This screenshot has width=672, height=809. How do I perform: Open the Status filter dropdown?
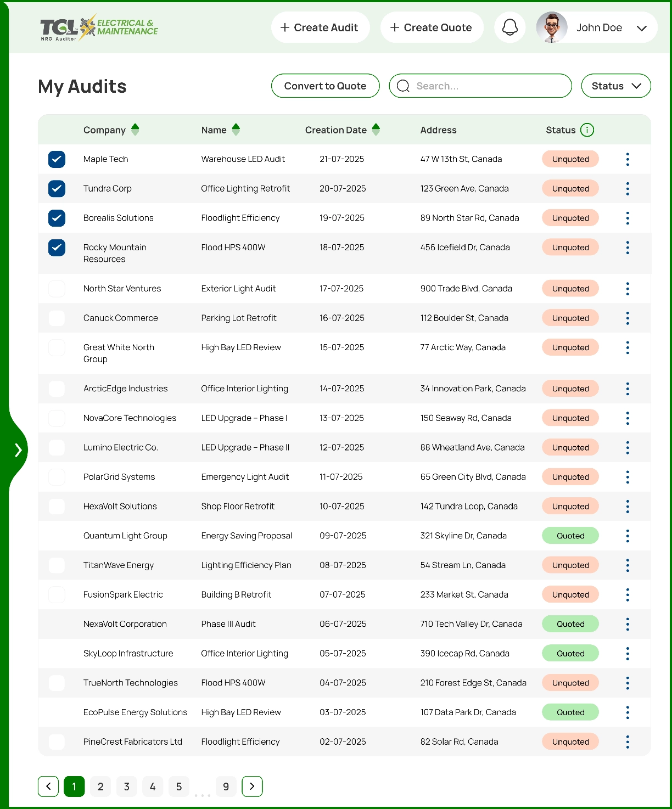tap(615, 86)
